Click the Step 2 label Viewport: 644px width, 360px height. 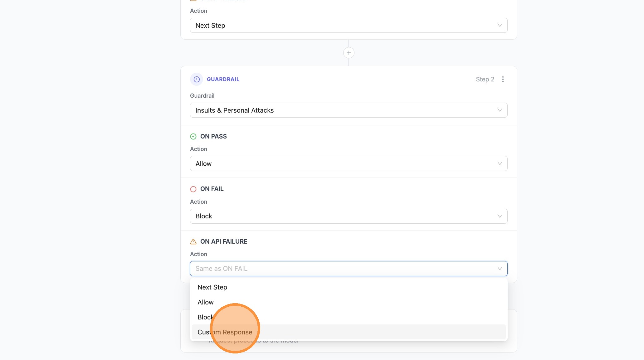coord(485,79)
